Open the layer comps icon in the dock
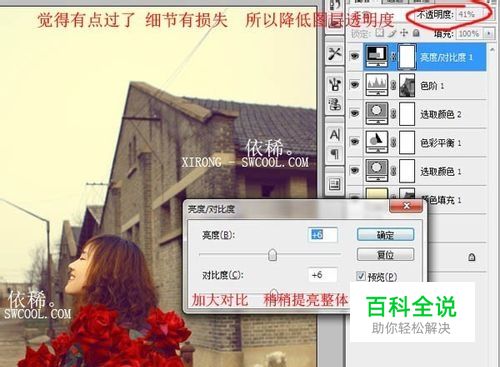 coord(335,184)
